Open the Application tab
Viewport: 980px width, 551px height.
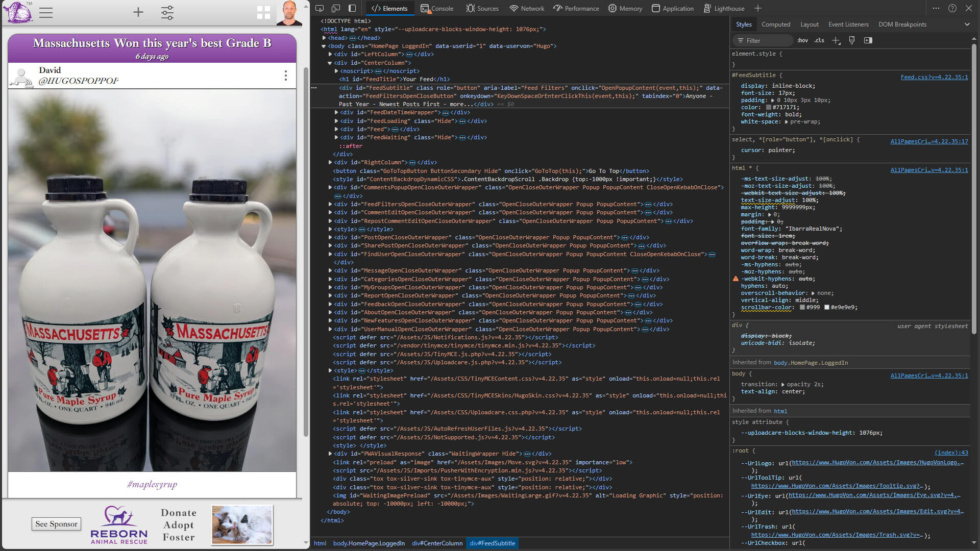pos(673,8)
